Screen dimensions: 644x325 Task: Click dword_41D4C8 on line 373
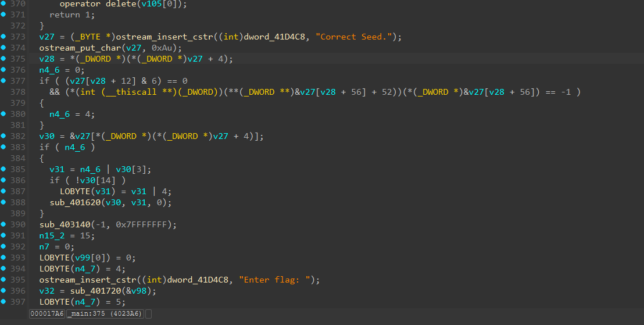pyautogui.click(x=274, y=37)
